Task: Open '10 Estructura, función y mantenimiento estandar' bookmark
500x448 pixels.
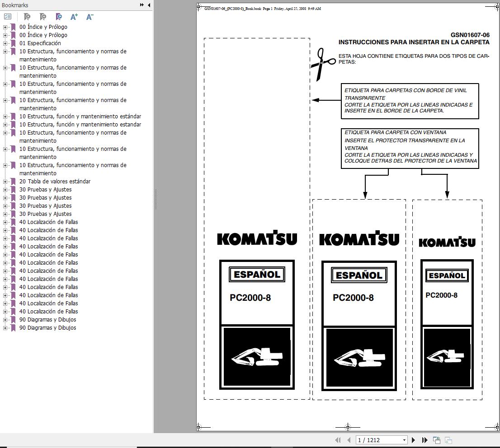Action: click(x=80, y=125)
